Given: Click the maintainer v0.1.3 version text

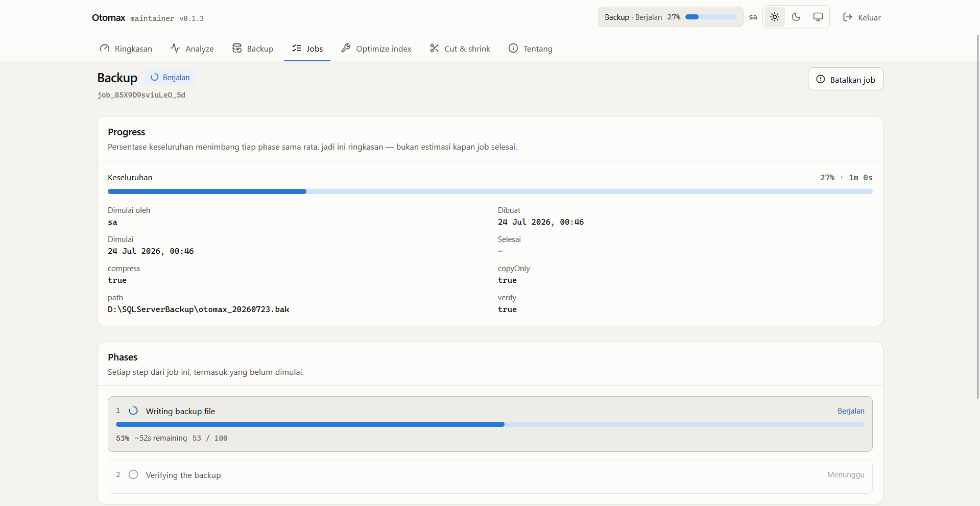Looking at the screenshot, I should pyautogui.click(x=167, y=18).
